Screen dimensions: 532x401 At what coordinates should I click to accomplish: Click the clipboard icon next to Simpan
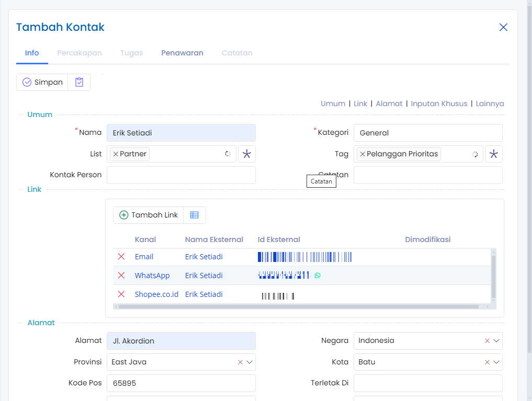tap(79, 82)
